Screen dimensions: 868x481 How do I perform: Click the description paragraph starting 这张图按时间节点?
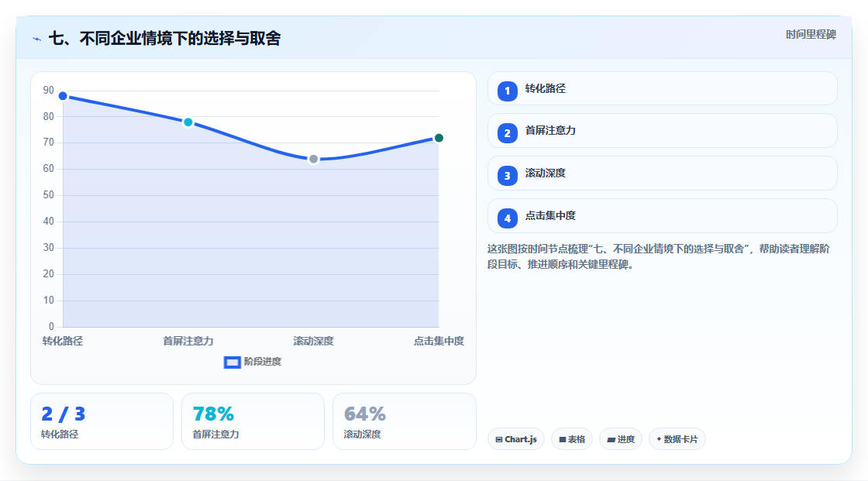[x=658, y=257]
